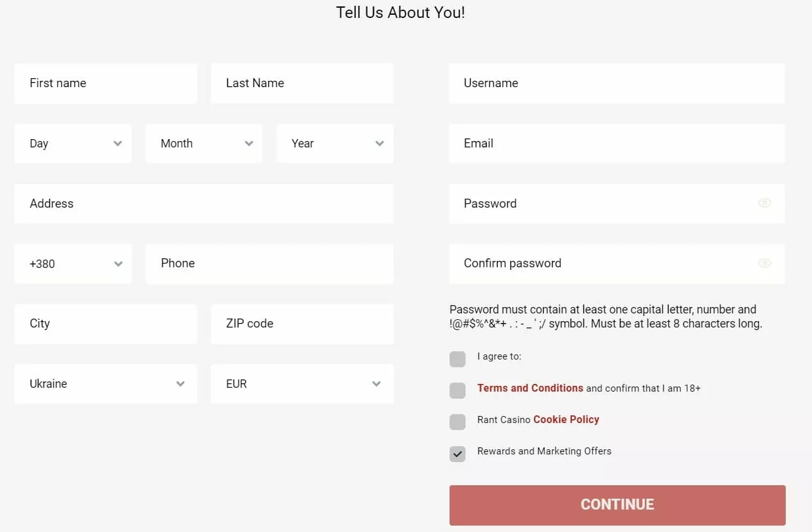Screen dimensions: 812x532
Task: Uncheck Rewards and Marketing Offers
Action: coord(457,453)
